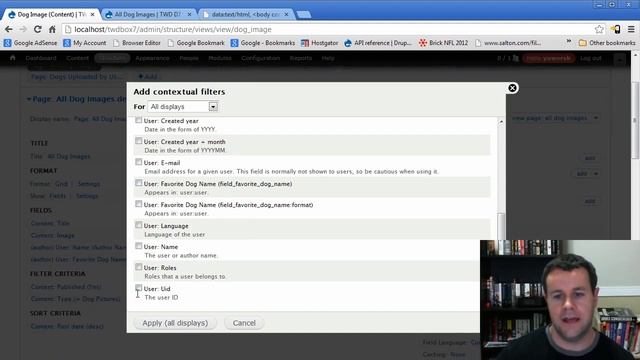This screenshot has height=360, width=640.
Task: Open the Help admin menu item
Action: point(328,58)
